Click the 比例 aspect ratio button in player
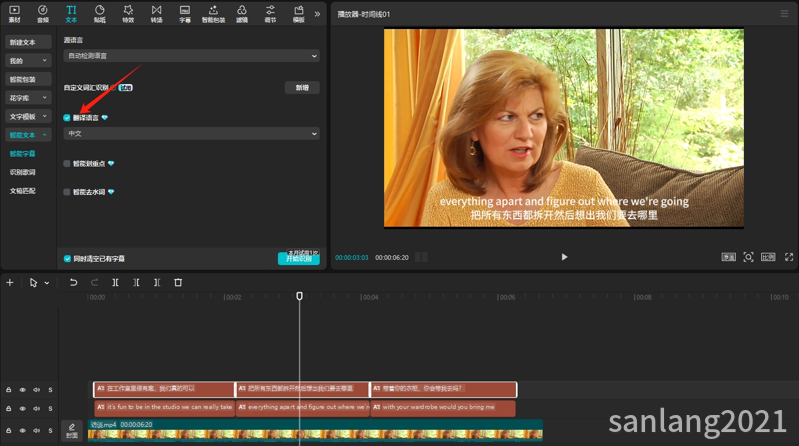799x446 pixels. 768,257
